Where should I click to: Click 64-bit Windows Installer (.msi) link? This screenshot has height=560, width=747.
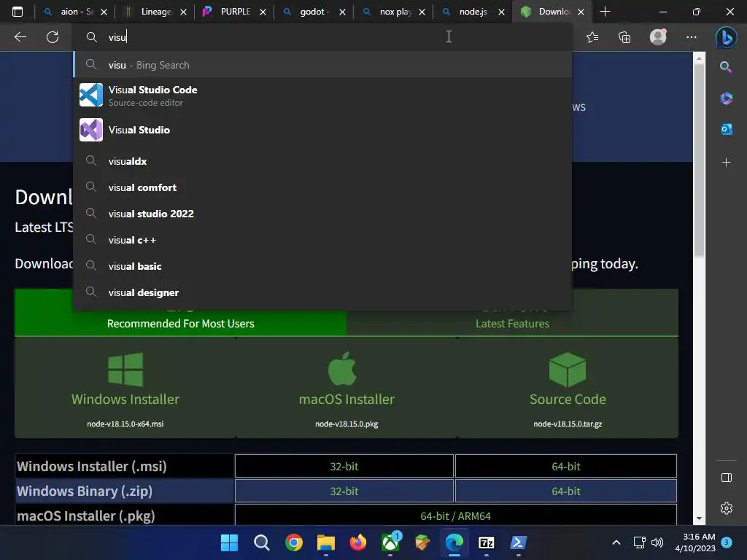coord(566,466)
